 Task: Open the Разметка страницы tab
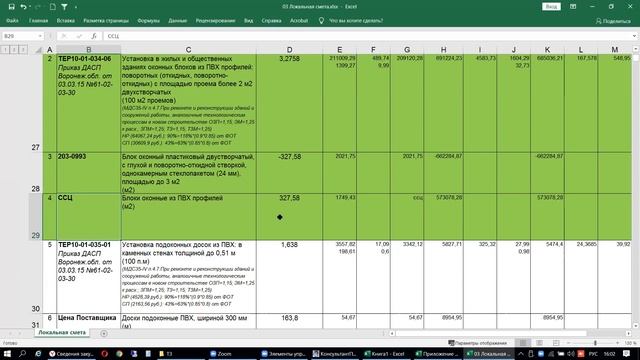106,20
